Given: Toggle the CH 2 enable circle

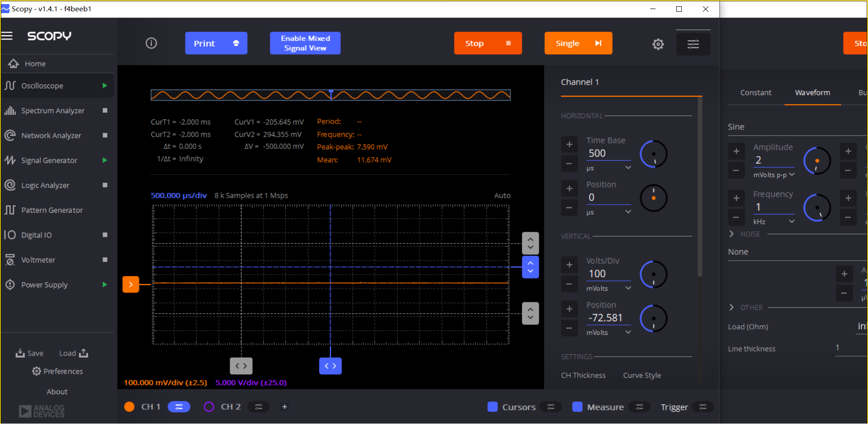Looking at the screenshot, I should coord(209,407).
